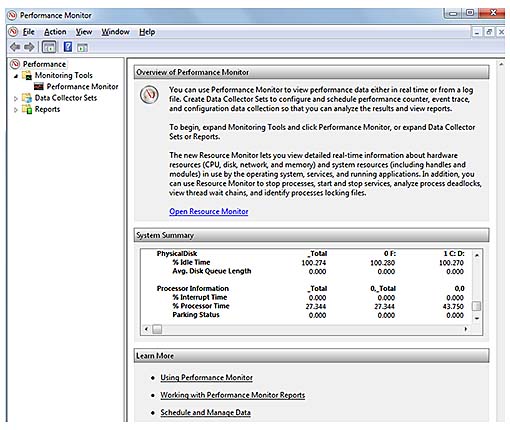Click the large overview gauge icon
The height and width of the screenshot is (430, 510).
pos(149,95)
